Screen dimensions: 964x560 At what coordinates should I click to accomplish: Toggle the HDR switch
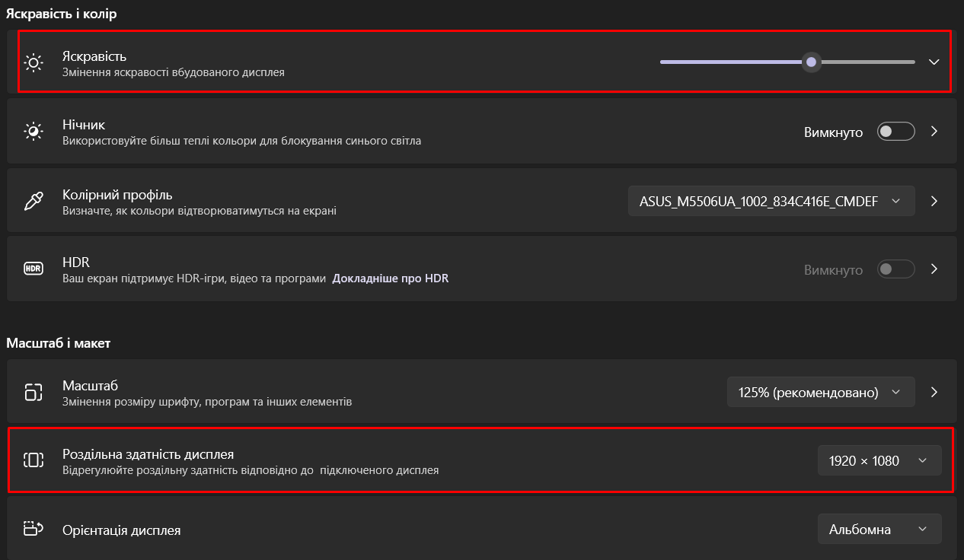[895, 269]
